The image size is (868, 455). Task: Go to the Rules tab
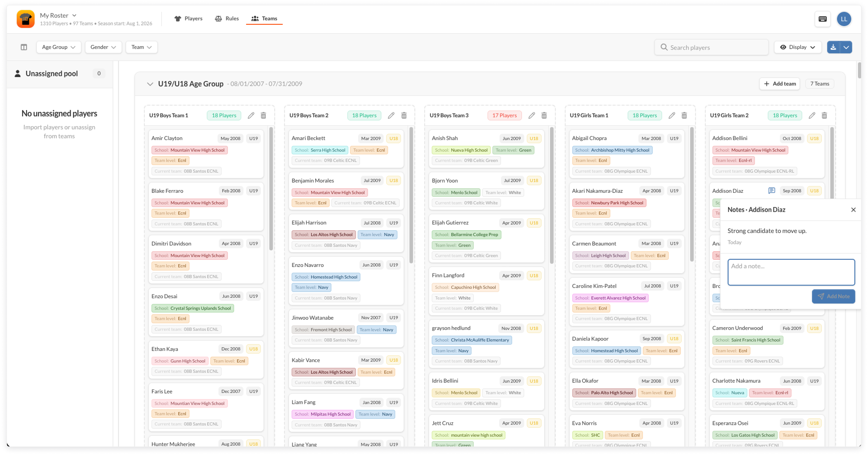point(227,19)
